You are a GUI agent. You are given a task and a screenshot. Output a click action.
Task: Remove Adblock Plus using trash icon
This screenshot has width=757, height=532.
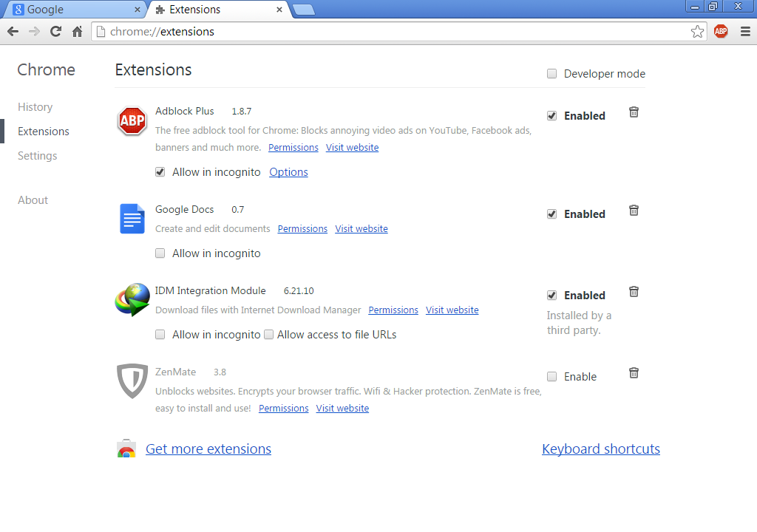[x=634, y=112]
